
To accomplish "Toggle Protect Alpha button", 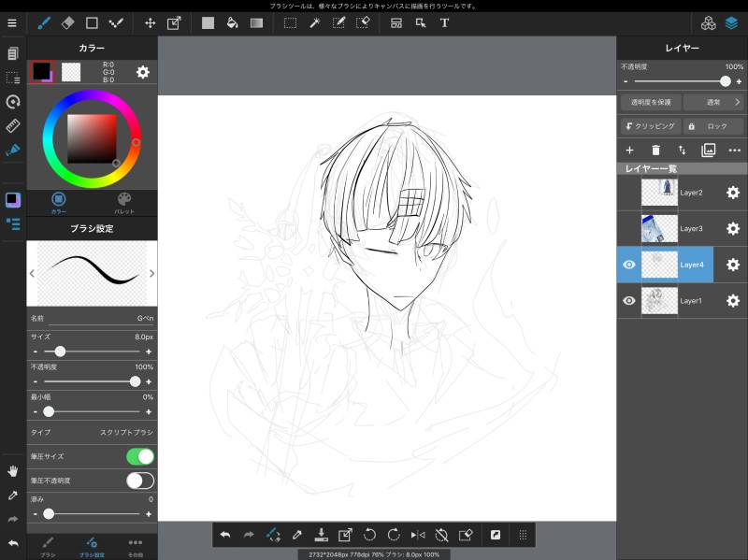I will (x=651, y=102).
